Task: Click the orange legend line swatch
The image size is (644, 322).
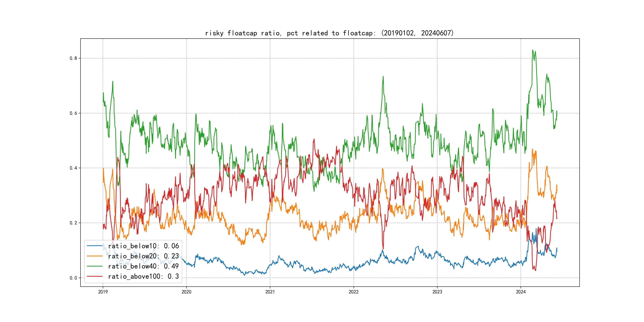Action: [x=94, y=256]
